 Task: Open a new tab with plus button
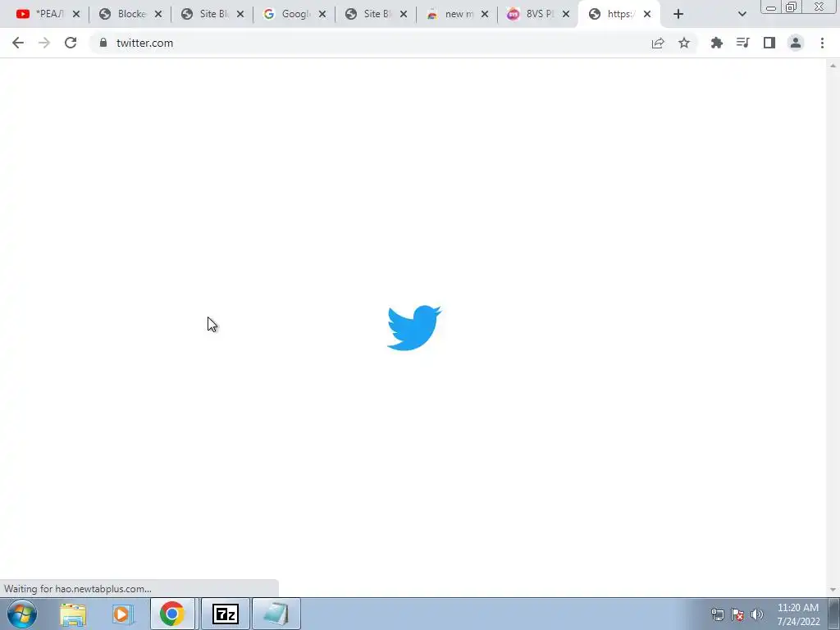[678, 15]
